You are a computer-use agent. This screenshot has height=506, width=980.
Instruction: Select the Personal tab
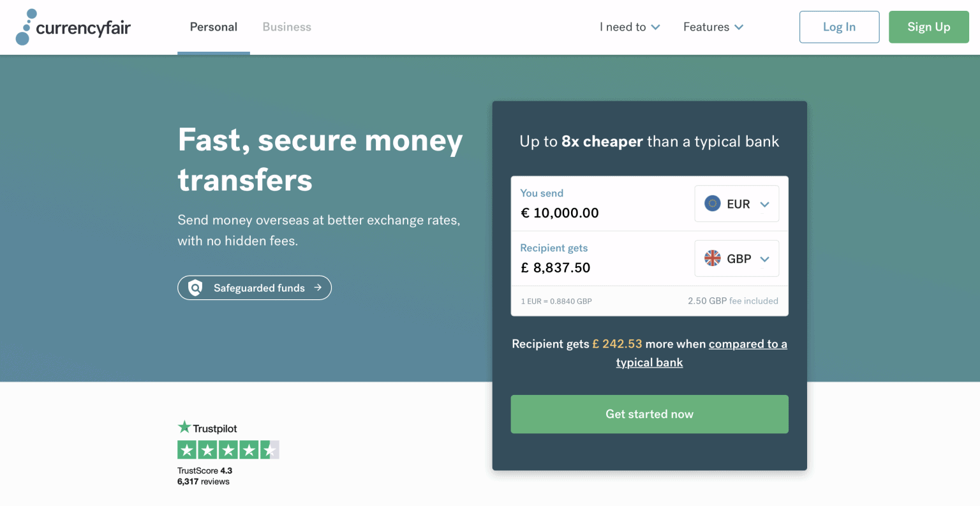(x=213, y=27)
